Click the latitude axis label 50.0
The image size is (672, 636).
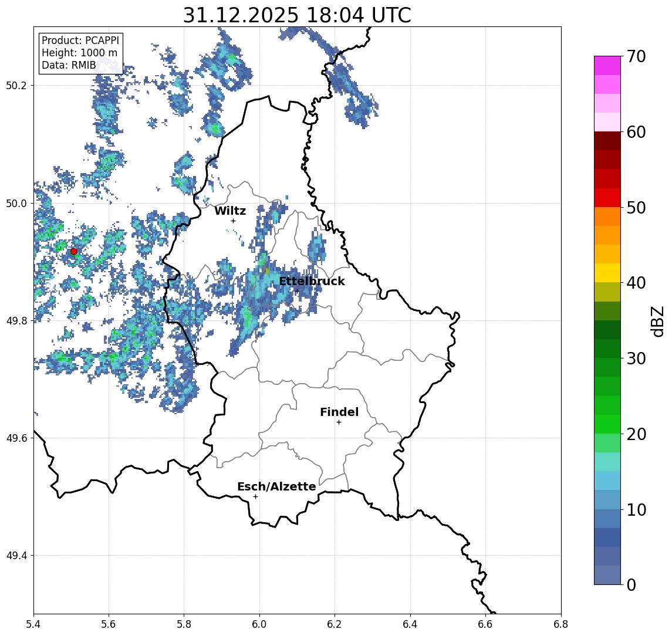click(x=16, y=203)
